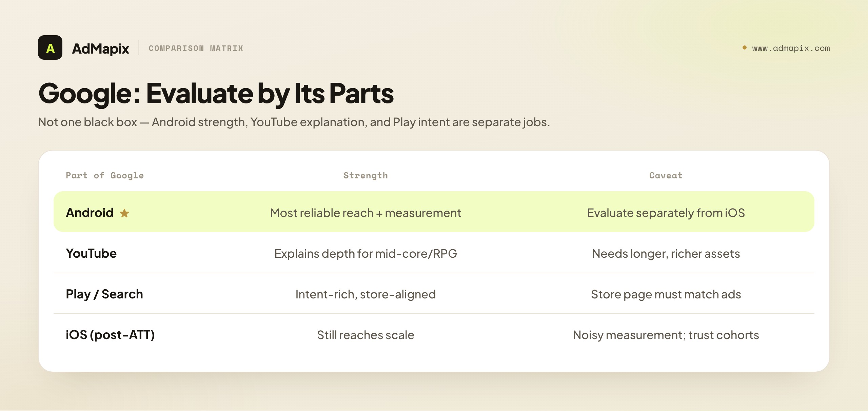Select the 'Android' row label
The width and height of the screenshot is (868, 411).
pyautogui.click(x=90, y=213)
